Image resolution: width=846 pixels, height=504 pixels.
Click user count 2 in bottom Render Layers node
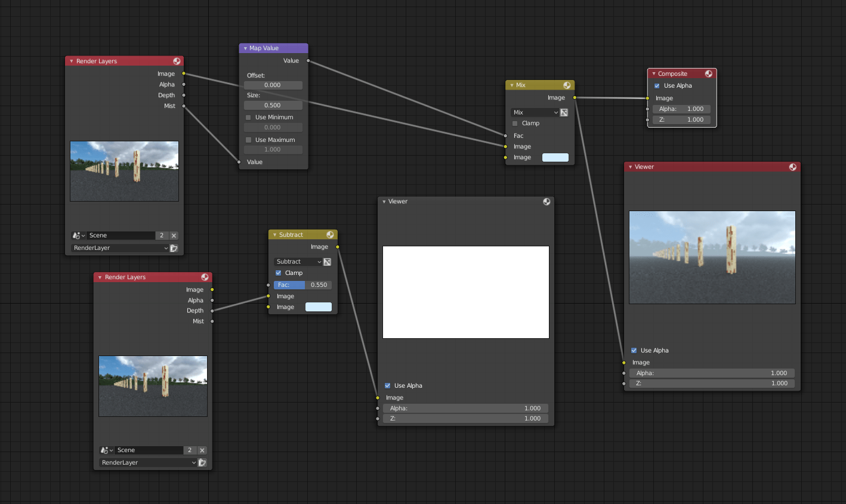click(190, 450)
